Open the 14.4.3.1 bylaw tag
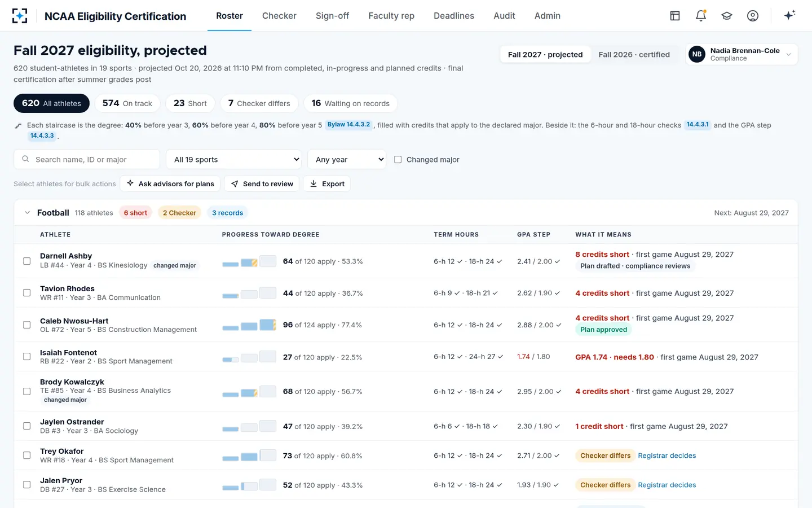Viewport: 812px width, 508px height. (x=698, y=125)
